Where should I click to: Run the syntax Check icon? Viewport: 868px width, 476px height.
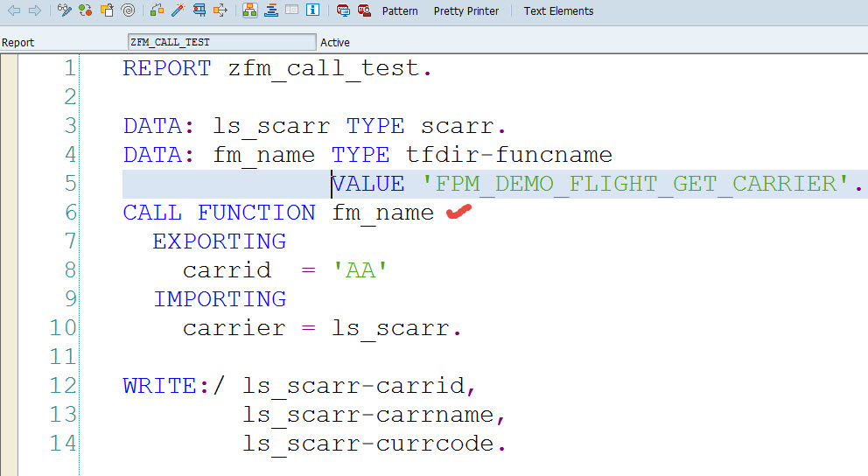157,10
